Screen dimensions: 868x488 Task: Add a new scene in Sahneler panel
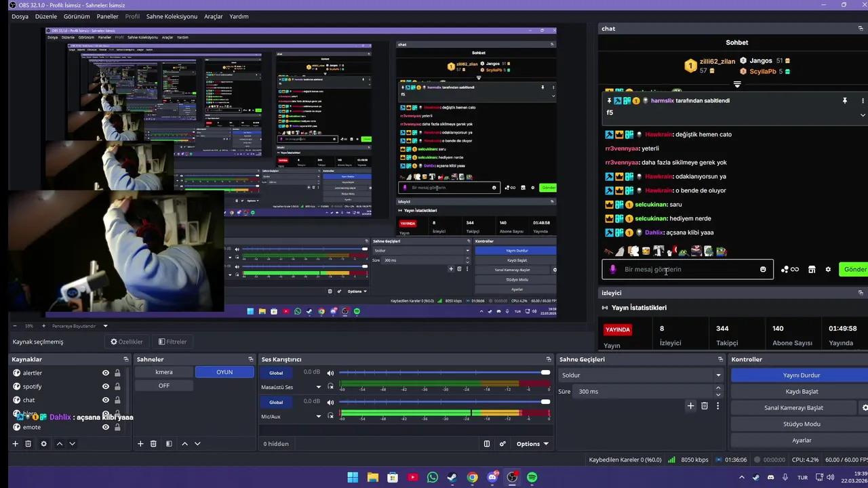coord(140,444)
